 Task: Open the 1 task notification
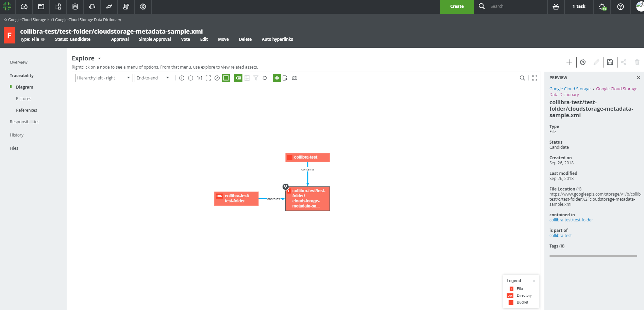579,6
